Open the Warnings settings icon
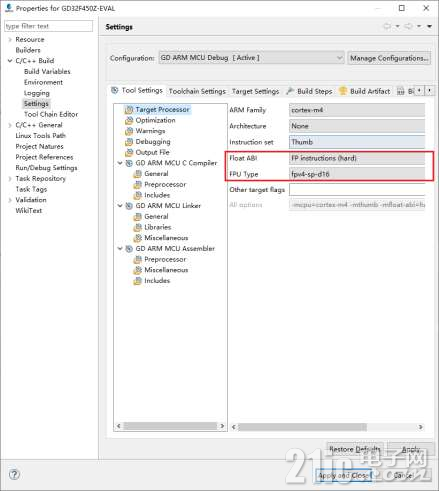 pyautogui.click(x=129, y=131)
